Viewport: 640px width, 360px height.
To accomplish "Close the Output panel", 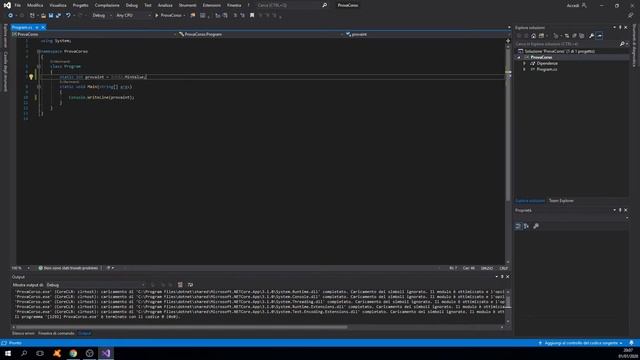I will [507, 277].
